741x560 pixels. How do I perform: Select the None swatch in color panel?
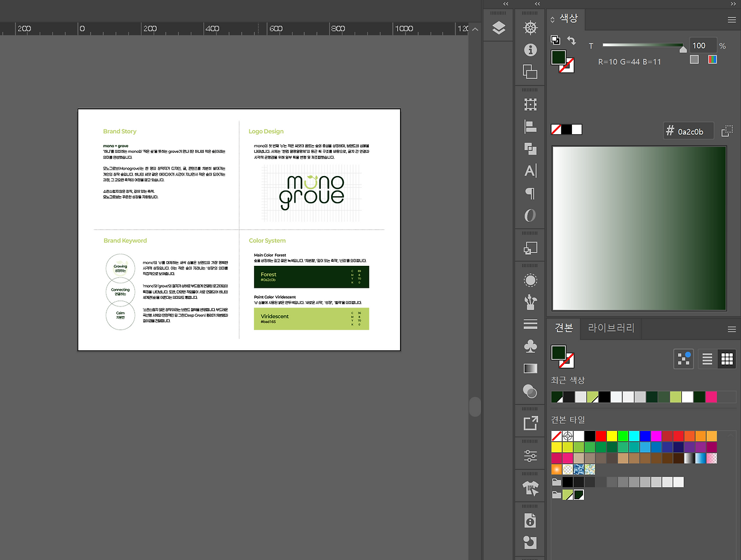556,129
